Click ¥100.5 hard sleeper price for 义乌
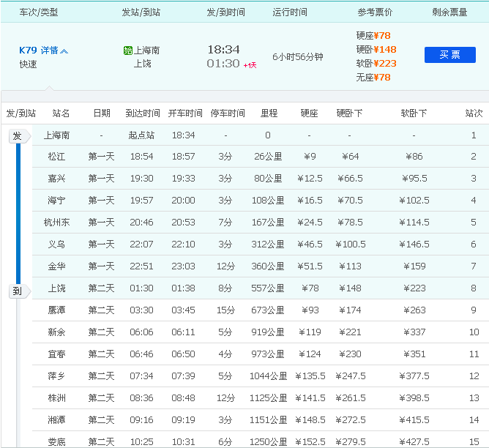Image resolution: width=489 pixels, height=448 pixels. point(350,244)
